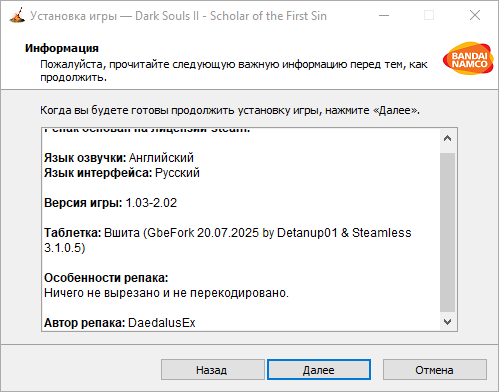The height and width of the screenshot is (392, 499).
Task: Click the Информация heading
Action: (62, 48)
